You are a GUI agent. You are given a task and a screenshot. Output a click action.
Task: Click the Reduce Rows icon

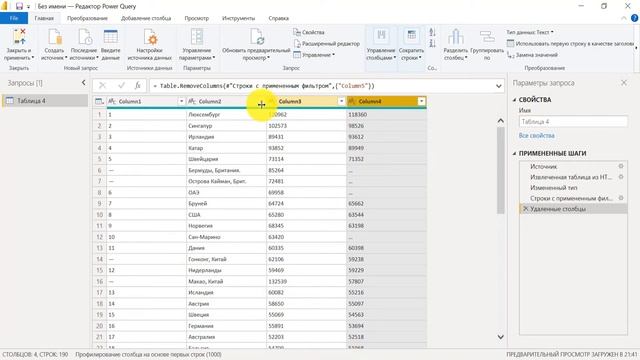click(x=411, y=36)
